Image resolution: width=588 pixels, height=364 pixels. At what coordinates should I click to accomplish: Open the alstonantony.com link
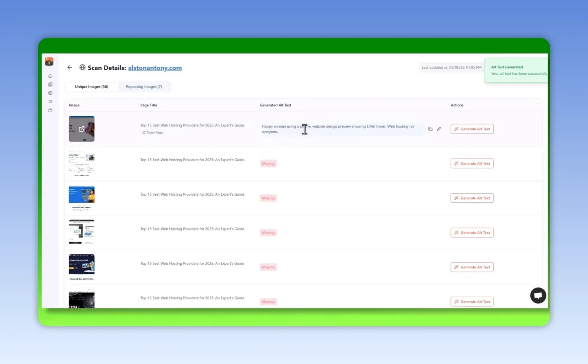(x=155, y=68)
